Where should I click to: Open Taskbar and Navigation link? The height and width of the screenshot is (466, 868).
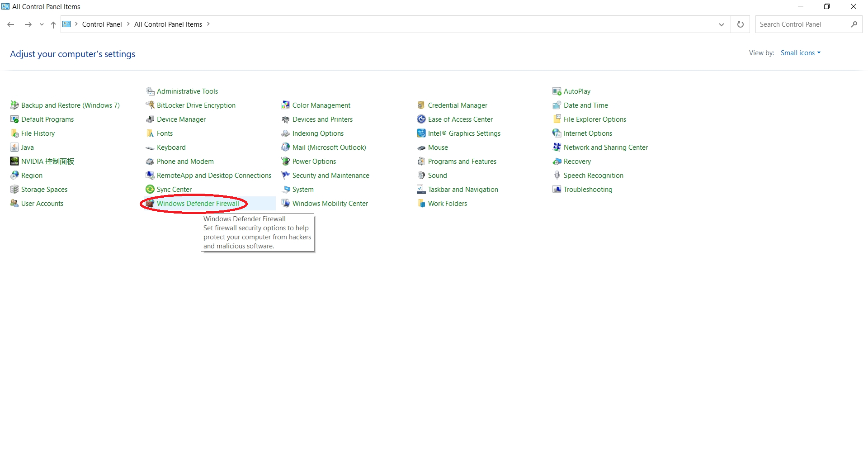point(463,190)
